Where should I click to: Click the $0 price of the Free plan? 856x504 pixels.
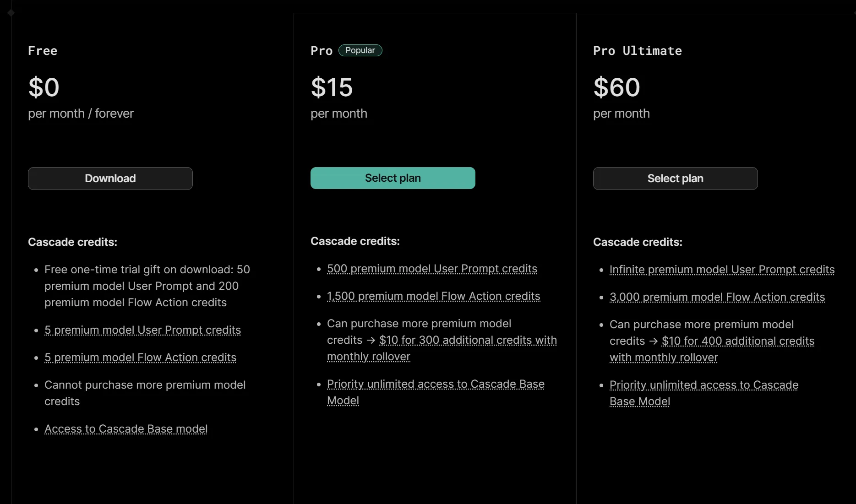point(44,87)
